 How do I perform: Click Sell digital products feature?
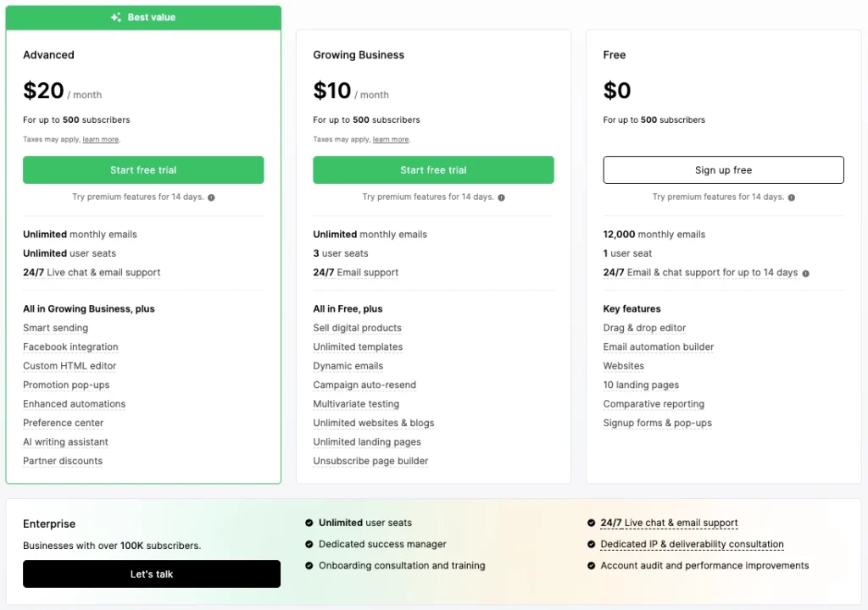pos(357,328)
